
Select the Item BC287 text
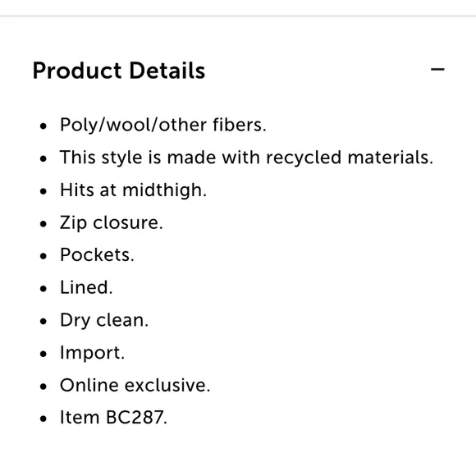coord(113,418)
